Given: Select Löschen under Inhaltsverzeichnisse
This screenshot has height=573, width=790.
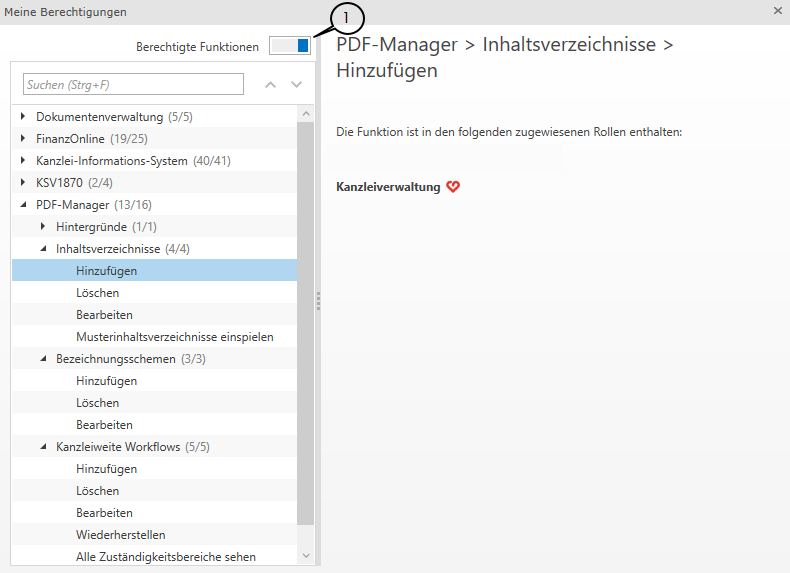Looking at the screenshot, I should (x=97, y=293).
